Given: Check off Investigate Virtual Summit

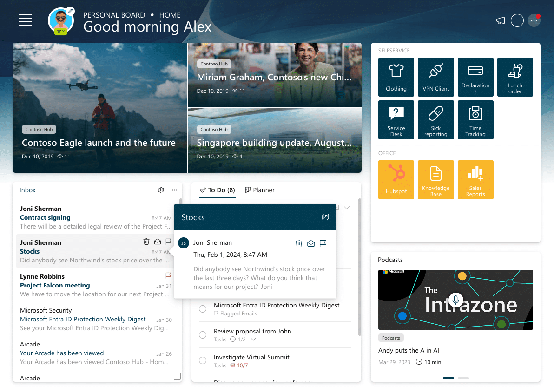Looking at the screenshot, I should click(x=202, y=360).
